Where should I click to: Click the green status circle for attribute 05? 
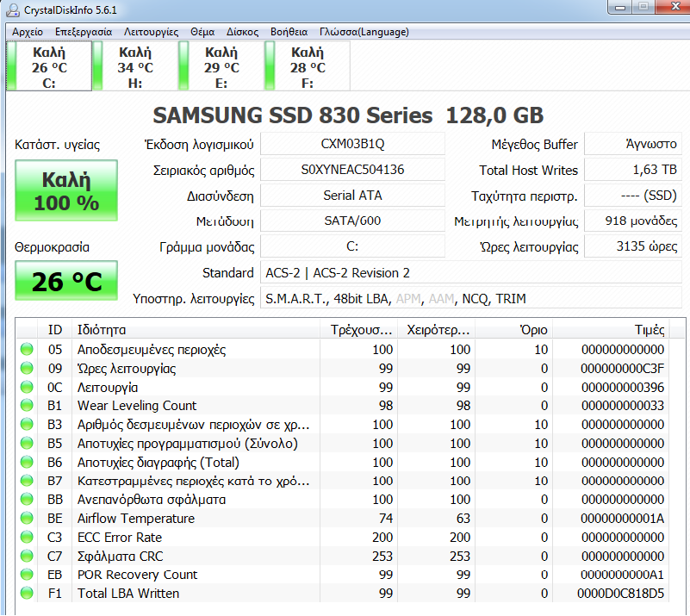pyautogui.click(x=27, y=350)
